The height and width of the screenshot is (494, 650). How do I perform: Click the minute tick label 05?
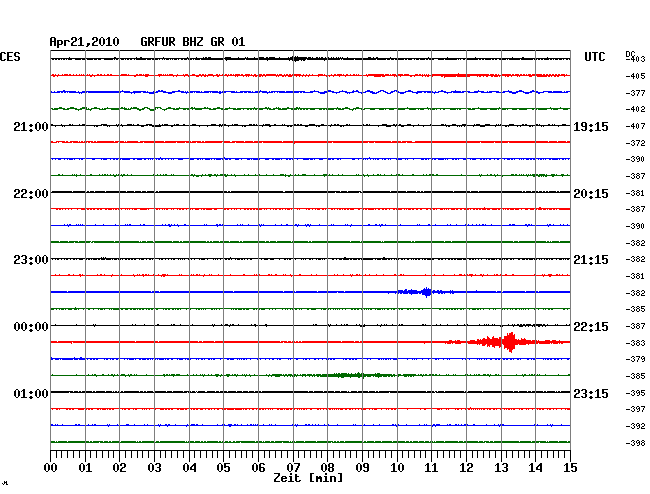click(223, 467)
